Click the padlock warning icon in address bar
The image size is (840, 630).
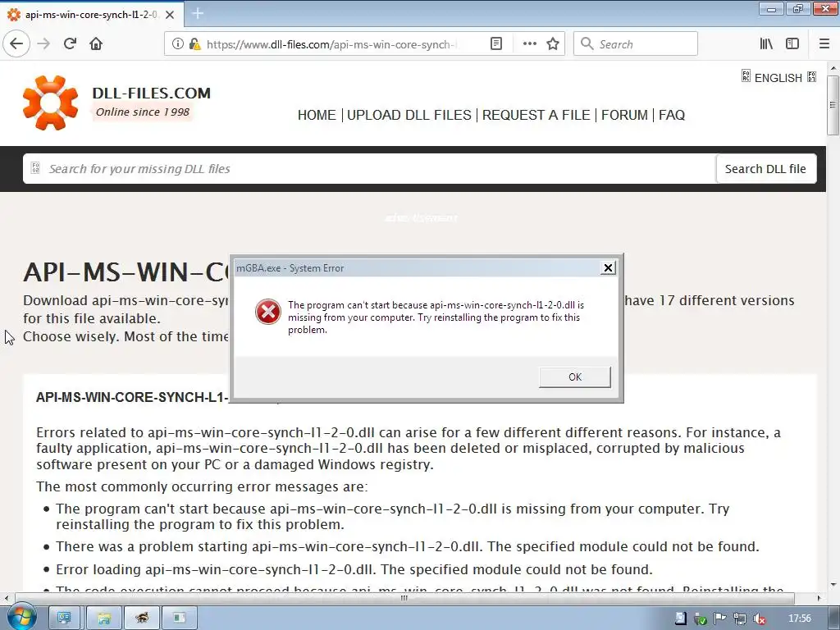pyautogui.click(x=195, y=44)
